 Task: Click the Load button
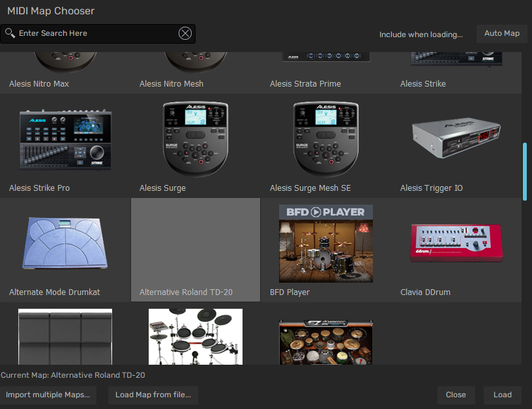(503, 395)
